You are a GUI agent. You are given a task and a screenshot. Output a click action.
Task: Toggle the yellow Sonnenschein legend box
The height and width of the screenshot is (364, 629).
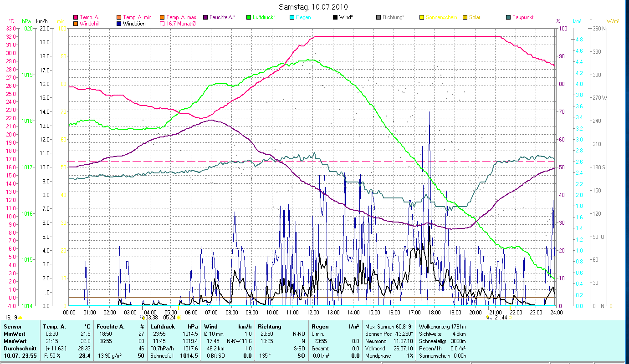422,17
